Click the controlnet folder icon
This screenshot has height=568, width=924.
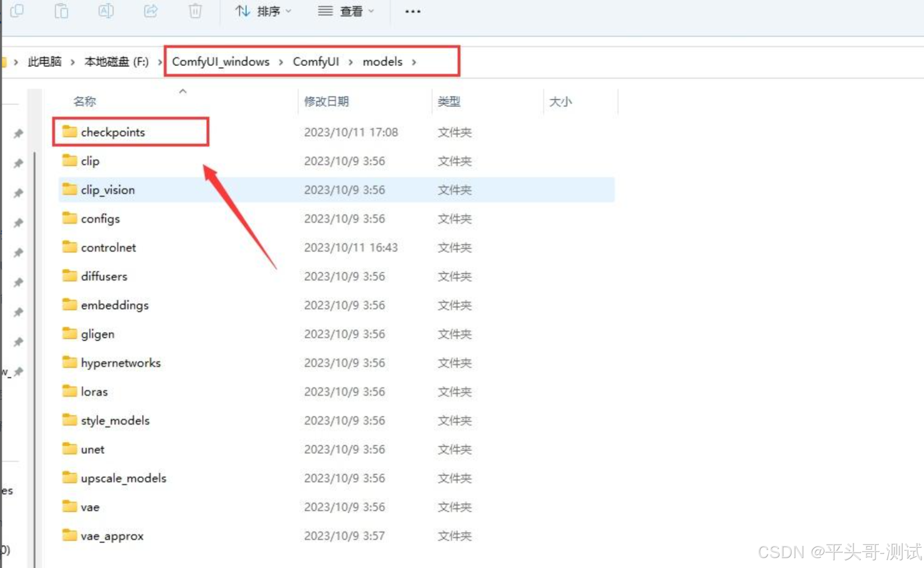(x=70, y=247)
